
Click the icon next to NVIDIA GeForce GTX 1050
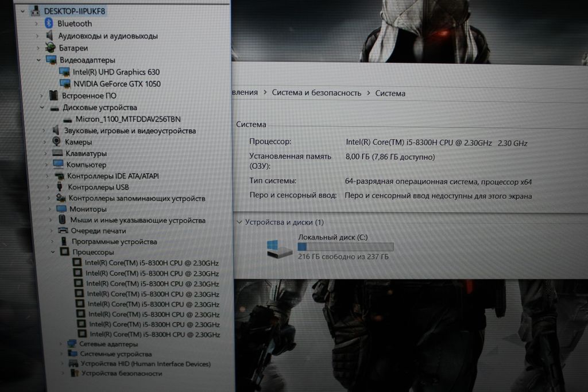(65, 84)
